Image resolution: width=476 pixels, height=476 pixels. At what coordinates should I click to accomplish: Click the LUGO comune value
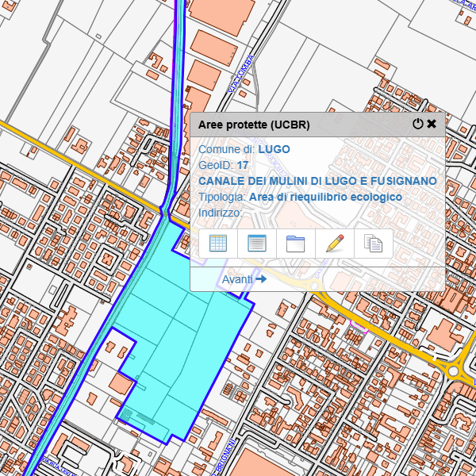coord(274,149)
